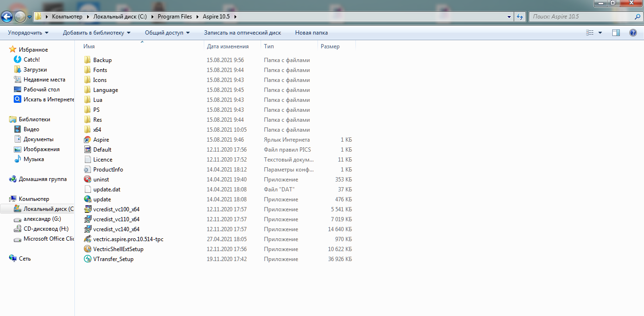The height and width of the screenshot is (316, 644).
Task: Expand the breadcrumb arrow after Program Files
Action: pyautogui.click(x=197, y=17)
